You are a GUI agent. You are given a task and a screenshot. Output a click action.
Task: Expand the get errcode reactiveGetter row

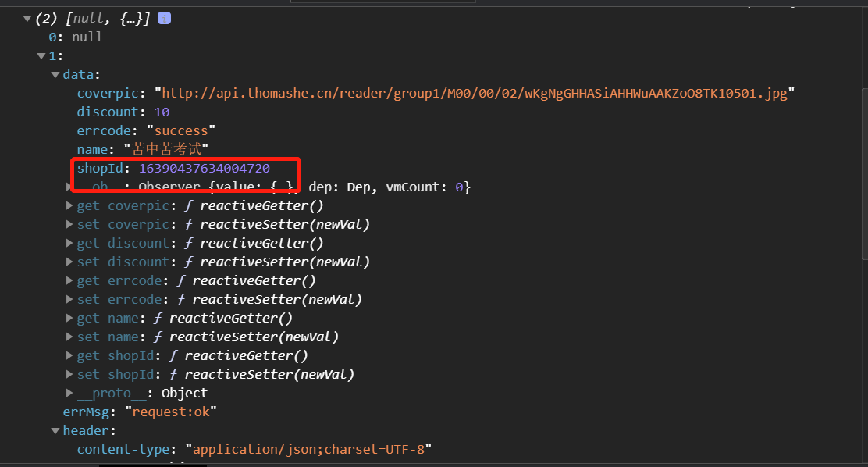click(69, 280)
